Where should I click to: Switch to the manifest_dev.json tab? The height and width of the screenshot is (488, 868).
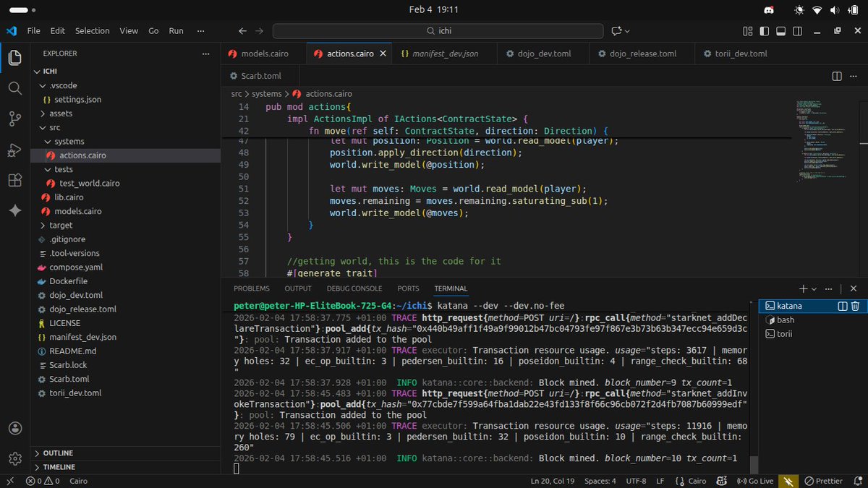pos(446,53)
